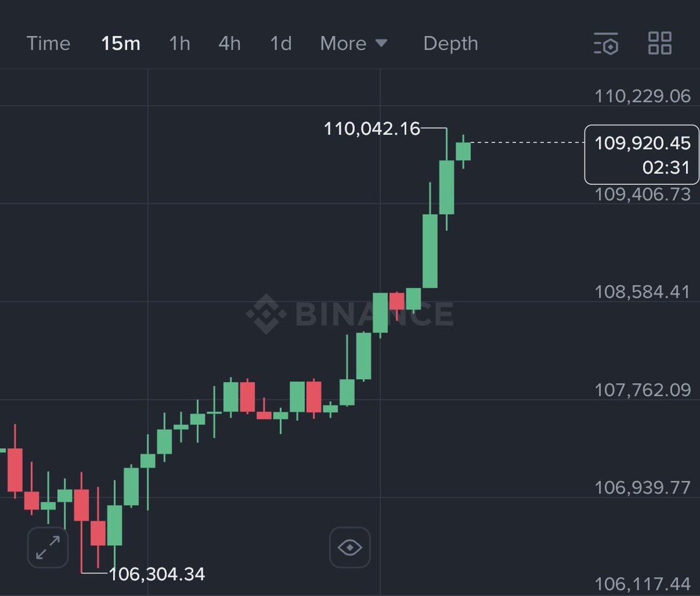Open the Depth chart tab
This screenshot has height=596, width=700.
click(x=450, y=43)
